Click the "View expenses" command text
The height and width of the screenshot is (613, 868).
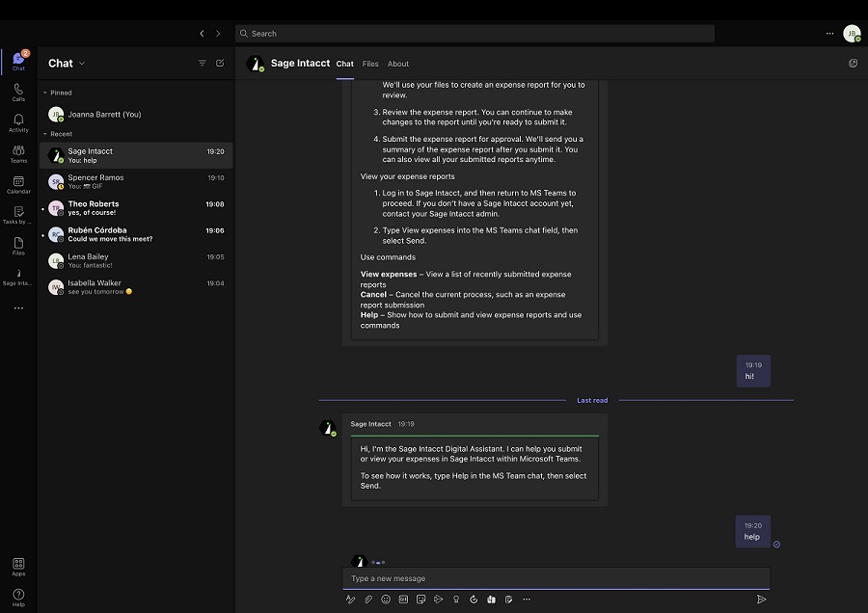[389, 275]
